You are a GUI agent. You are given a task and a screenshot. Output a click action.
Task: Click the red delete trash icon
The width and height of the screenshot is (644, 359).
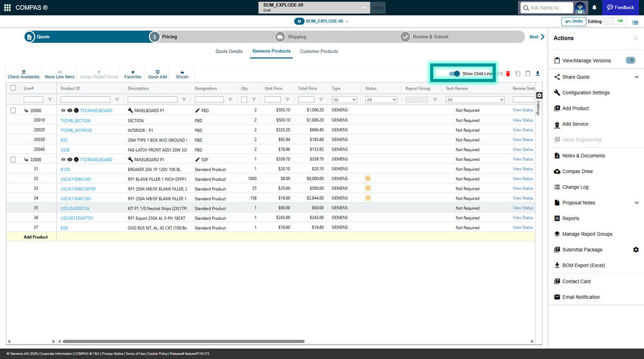click(x=508, y=74)
